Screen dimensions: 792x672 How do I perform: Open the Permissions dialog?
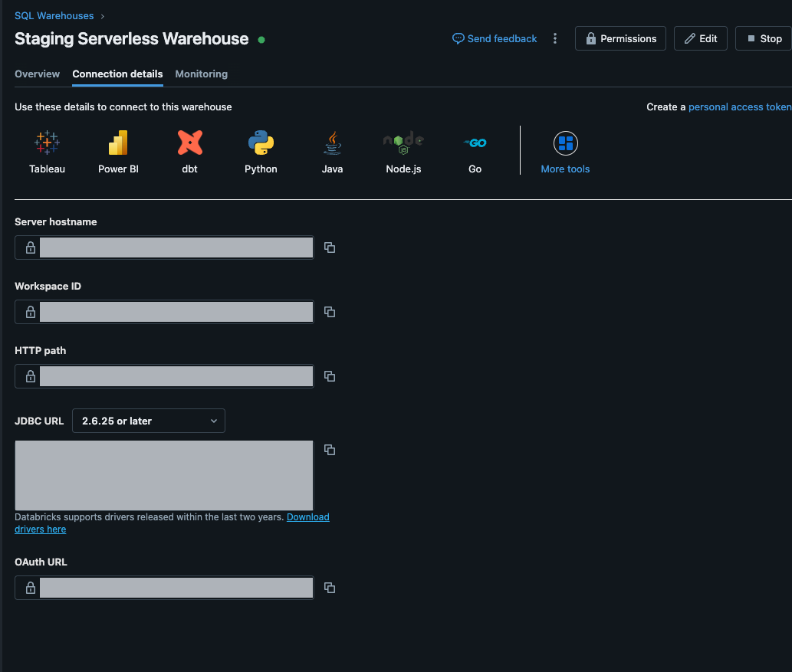pyautogui.click(x=621, y=38)
